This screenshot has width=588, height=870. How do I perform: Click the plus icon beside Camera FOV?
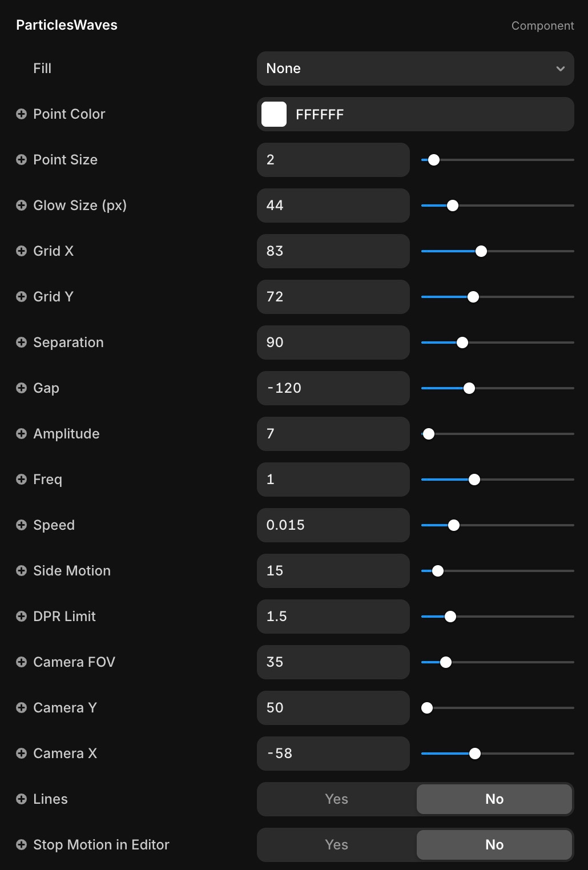point(21,662)
